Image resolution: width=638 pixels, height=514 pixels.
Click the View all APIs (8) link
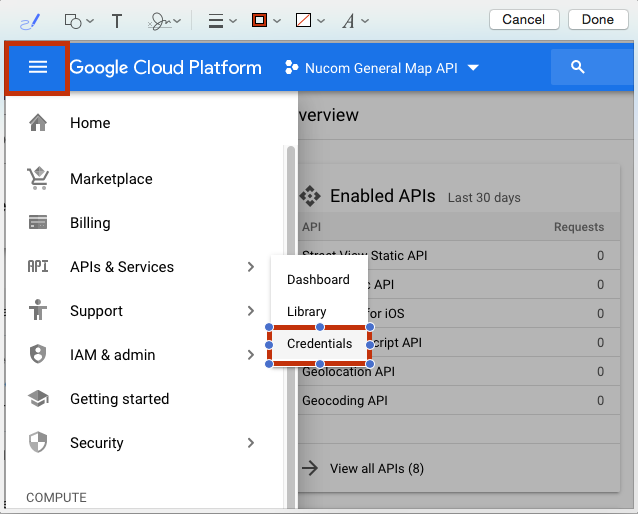(376, 468)
